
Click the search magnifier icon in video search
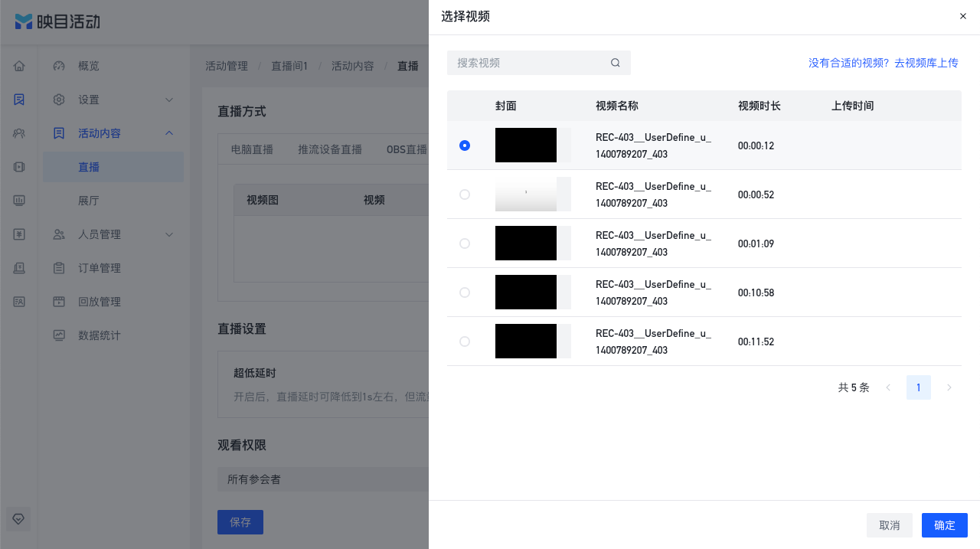(615, 63)
